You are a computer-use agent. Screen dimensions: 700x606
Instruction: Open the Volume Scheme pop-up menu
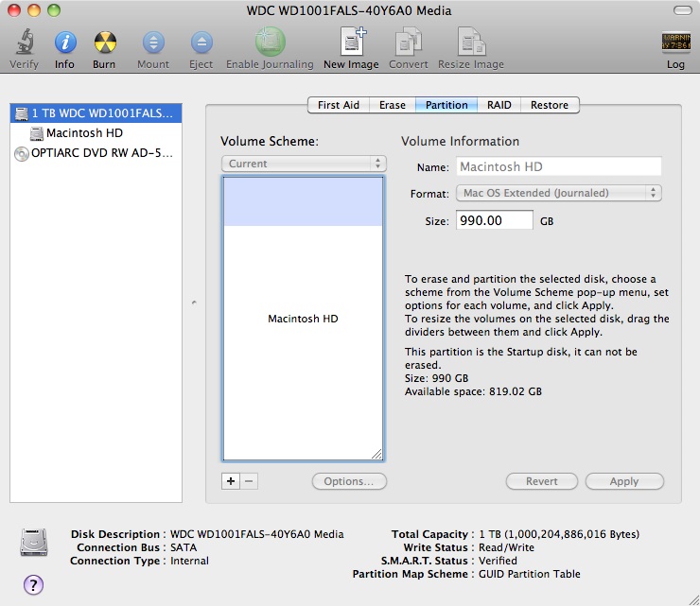point(303,164)
